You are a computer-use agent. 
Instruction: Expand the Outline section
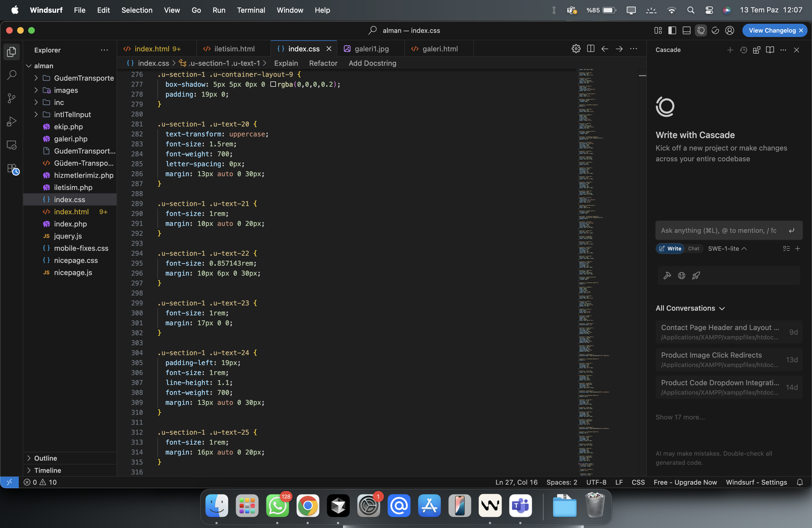click(45, 458)
